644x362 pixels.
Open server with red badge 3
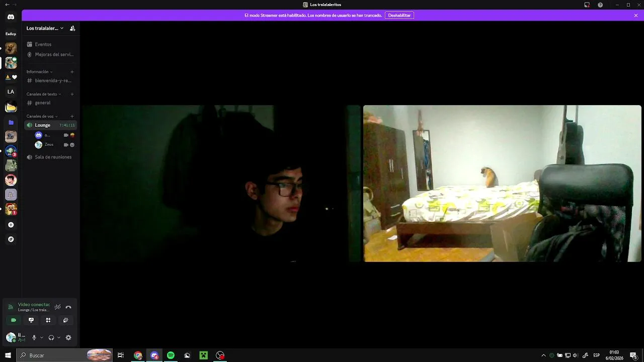[11, 151]
